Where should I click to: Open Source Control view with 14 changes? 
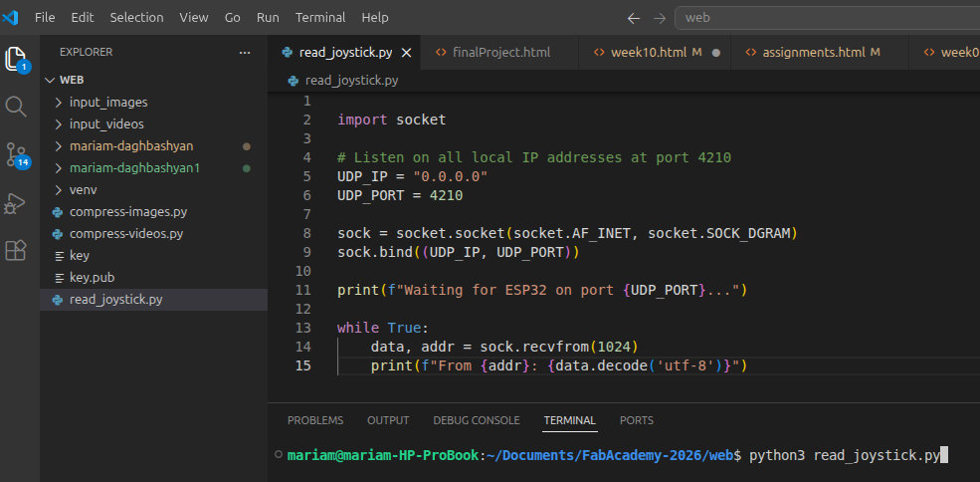click(x=16, y=154)
